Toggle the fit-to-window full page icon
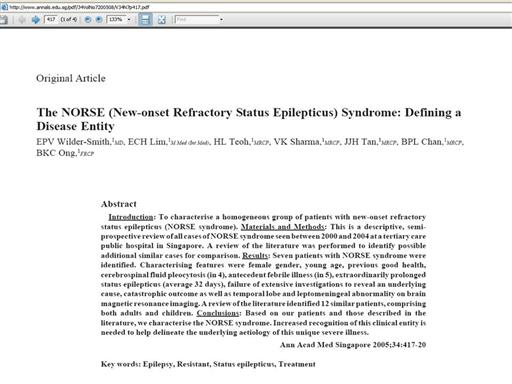Image resolution: width=512 pixels, height=384 pixels. [x=162, y=20]
